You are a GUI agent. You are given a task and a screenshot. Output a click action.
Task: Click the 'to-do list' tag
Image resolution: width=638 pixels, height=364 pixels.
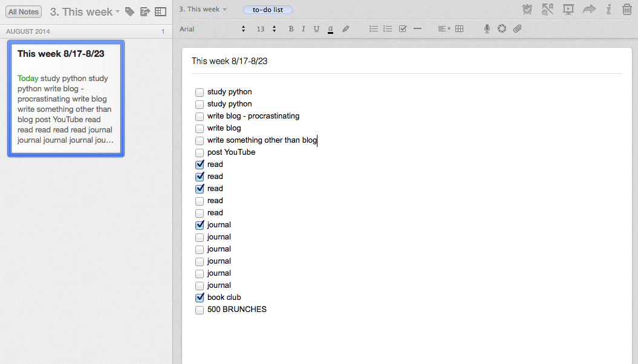(267, 10)
